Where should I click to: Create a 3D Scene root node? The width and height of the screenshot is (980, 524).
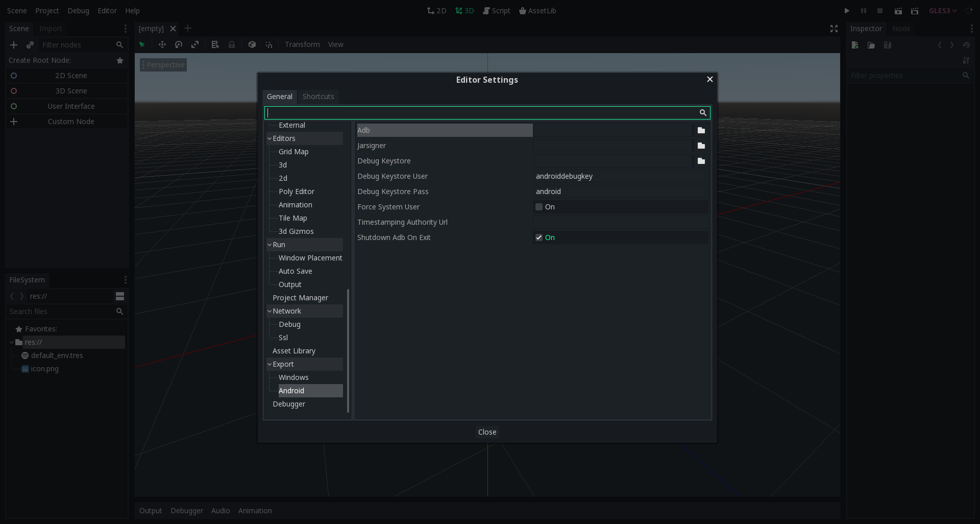71,91
